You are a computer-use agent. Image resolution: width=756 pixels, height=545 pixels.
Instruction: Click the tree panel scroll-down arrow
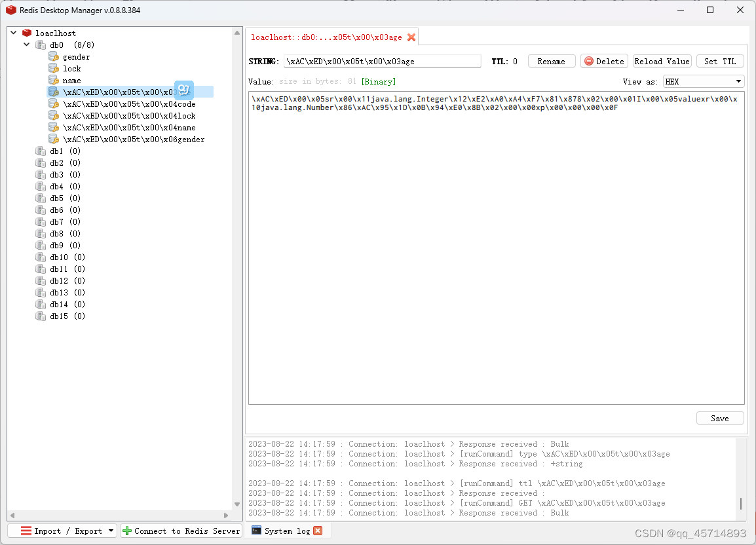pos(236,504)
